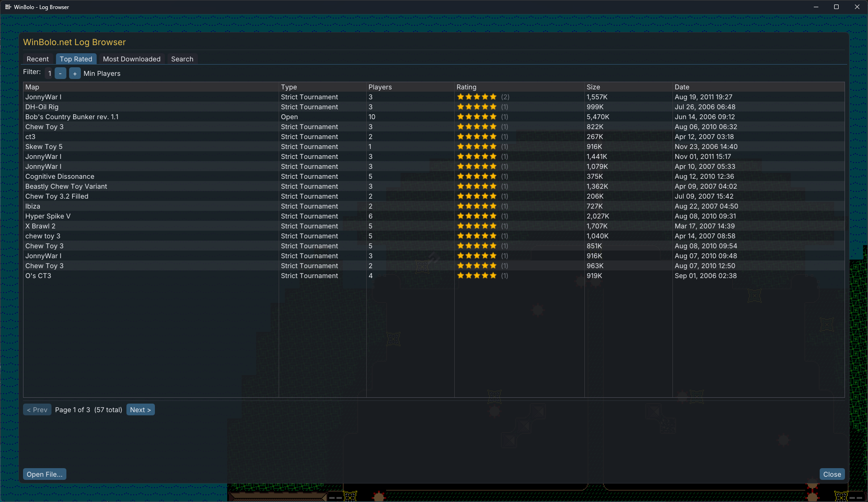Click the stars on the Ibiza row
Viewport: 868px width, 502px height.
tap(477, 206)
